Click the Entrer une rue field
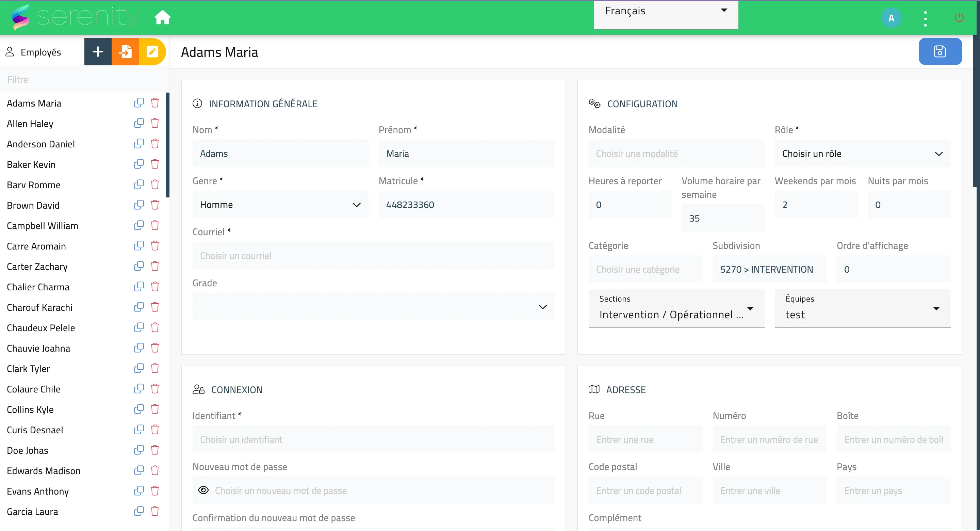Image resolution: width=980 pixels, height=531 pixels. [x=645, y=440]
